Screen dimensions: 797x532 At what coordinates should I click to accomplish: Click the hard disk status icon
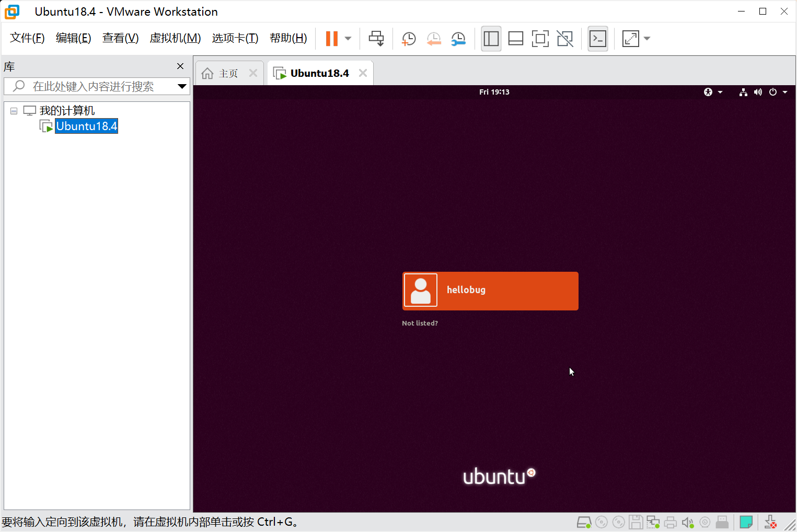click(584, 522)
